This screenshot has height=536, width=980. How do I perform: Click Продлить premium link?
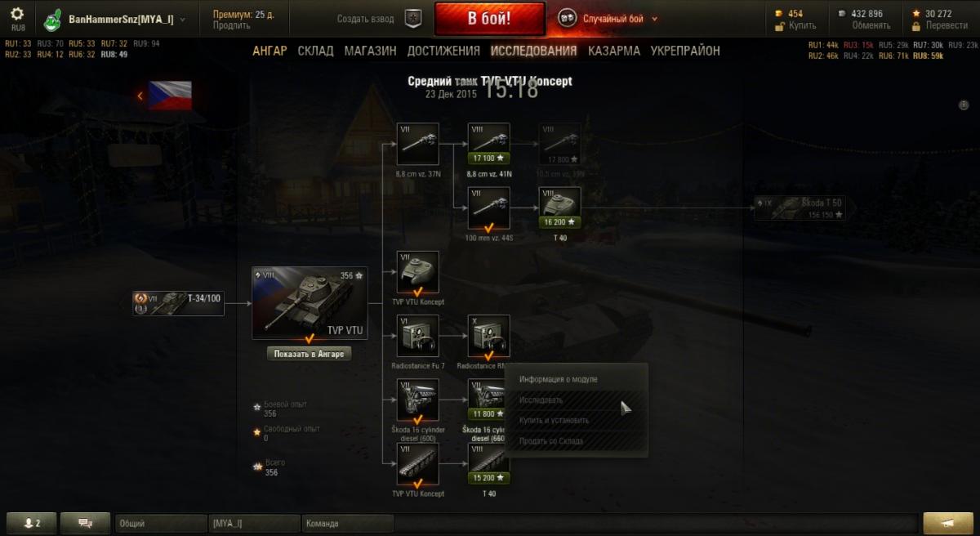(x=226, y=25)
